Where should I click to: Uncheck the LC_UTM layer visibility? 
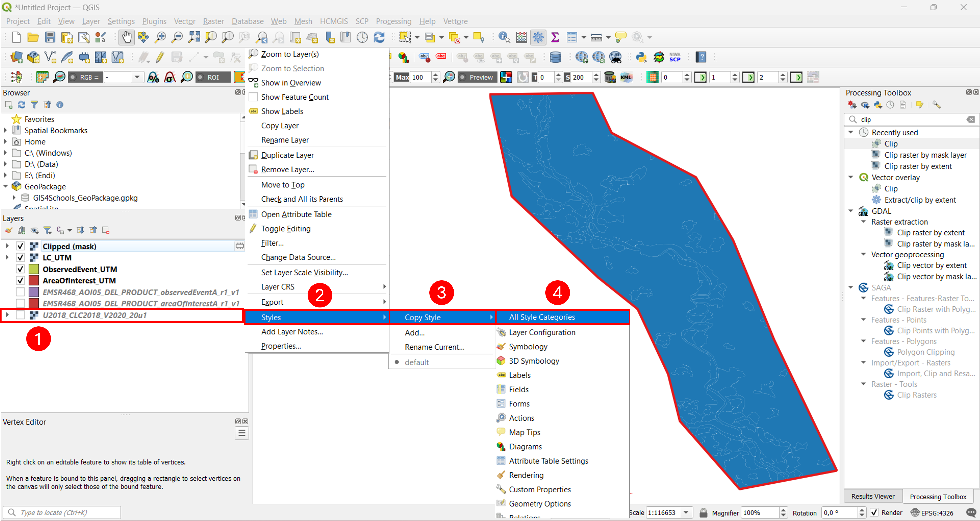click(x=20, y=258)
